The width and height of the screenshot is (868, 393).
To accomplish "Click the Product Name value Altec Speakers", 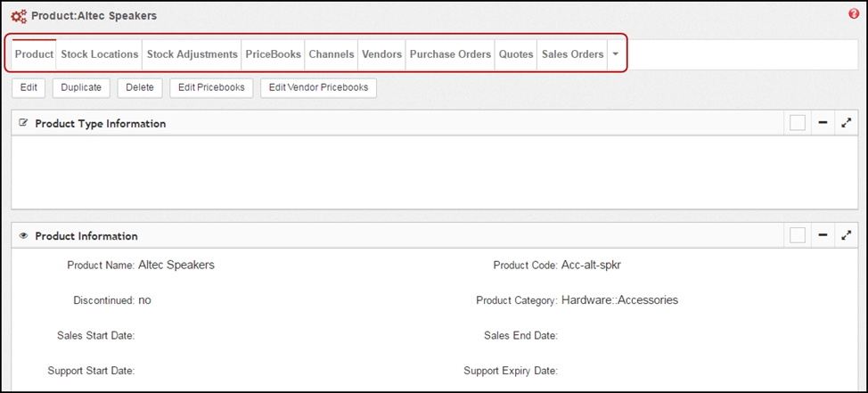I will [176, 266].
